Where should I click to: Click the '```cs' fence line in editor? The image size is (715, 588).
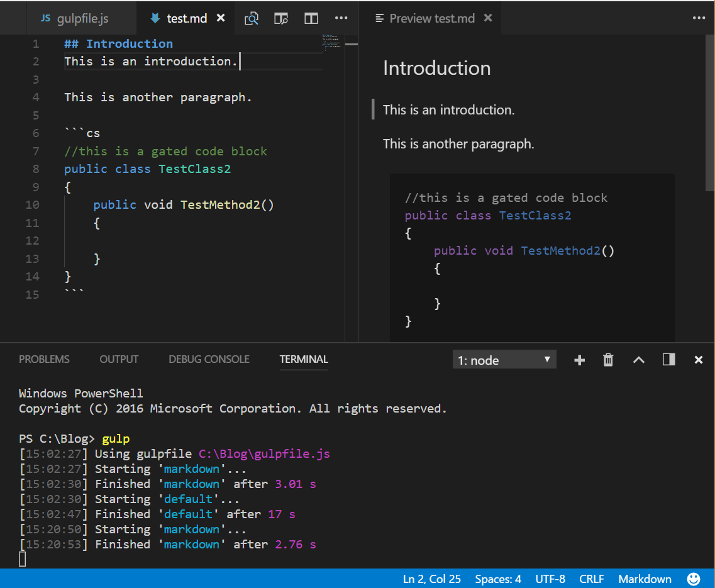click(82, 133)
